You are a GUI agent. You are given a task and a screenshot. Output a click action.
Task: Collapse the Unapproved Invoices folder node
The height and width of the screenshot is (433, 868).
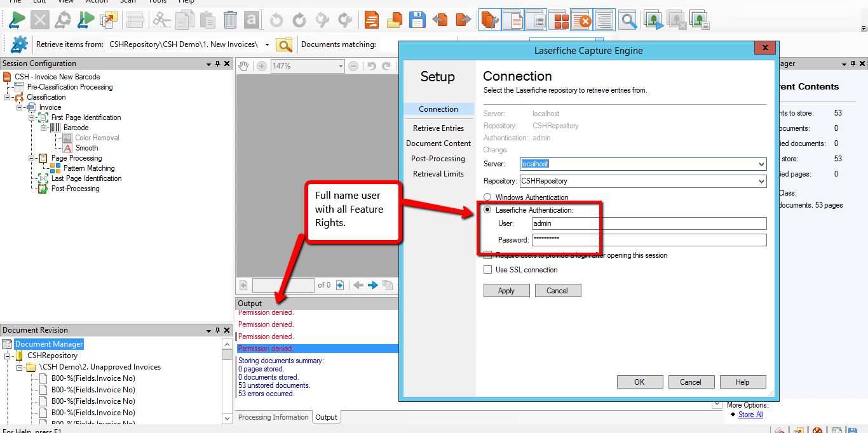[x=20, y=367]
